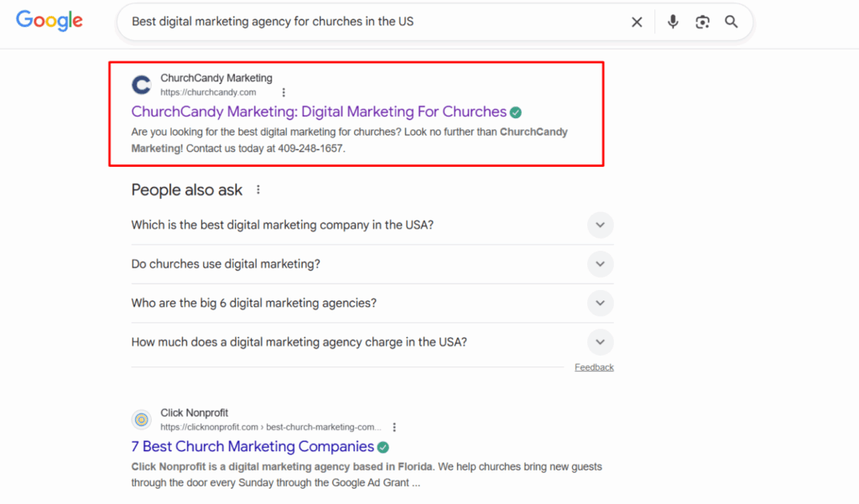Click the Google logo
Screen dimensions: 859x504
pyautogui.click(x=49, y=21)
